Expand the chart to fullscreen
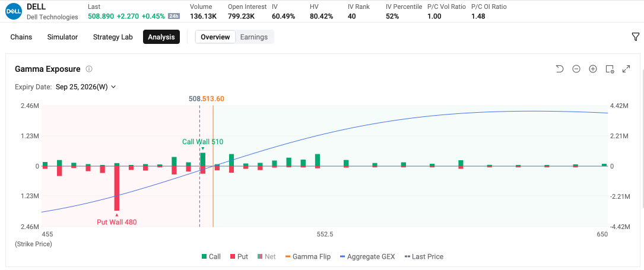The height and width of the screenshot is (270, 644). click(x=626, y=69)
